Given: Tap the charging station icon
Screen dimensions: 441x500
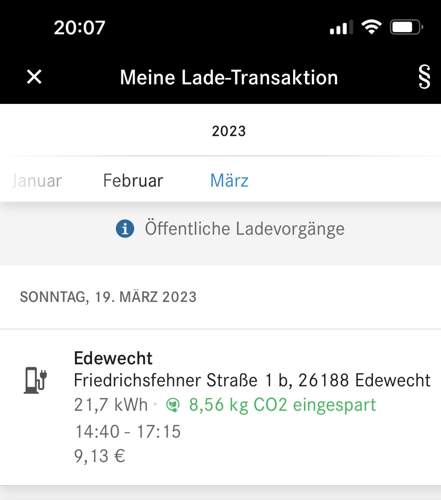Looking at the screenshot, I should coord(35,380).
